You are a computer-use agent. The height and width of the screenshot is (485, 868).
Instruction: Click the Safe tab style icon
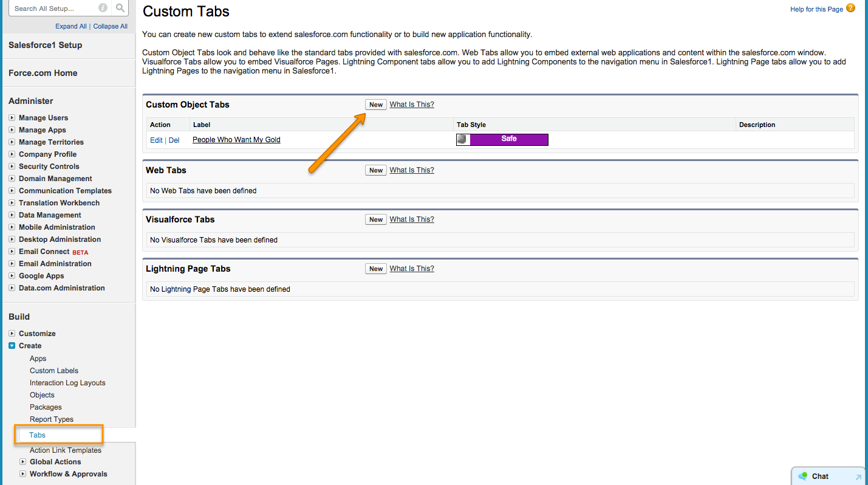(x=463, y=139)
